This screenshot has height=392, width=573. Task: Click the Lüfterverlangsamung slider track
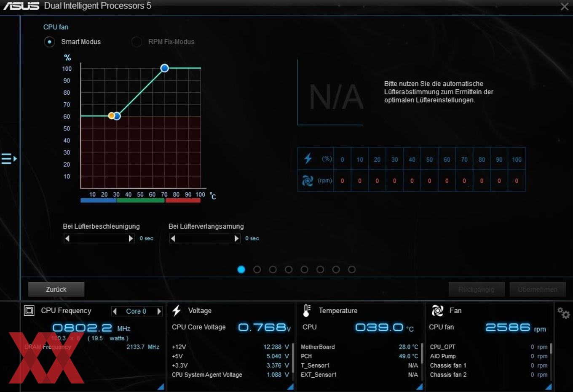click(x=205, y=238)
